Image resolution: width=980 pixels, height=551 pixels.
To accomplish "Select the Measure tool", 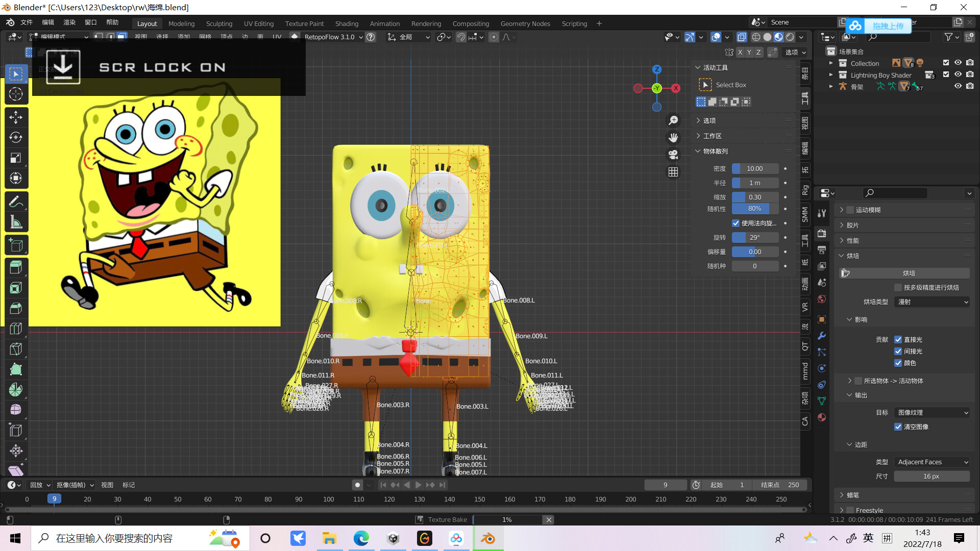I will [x=16, y=222].
